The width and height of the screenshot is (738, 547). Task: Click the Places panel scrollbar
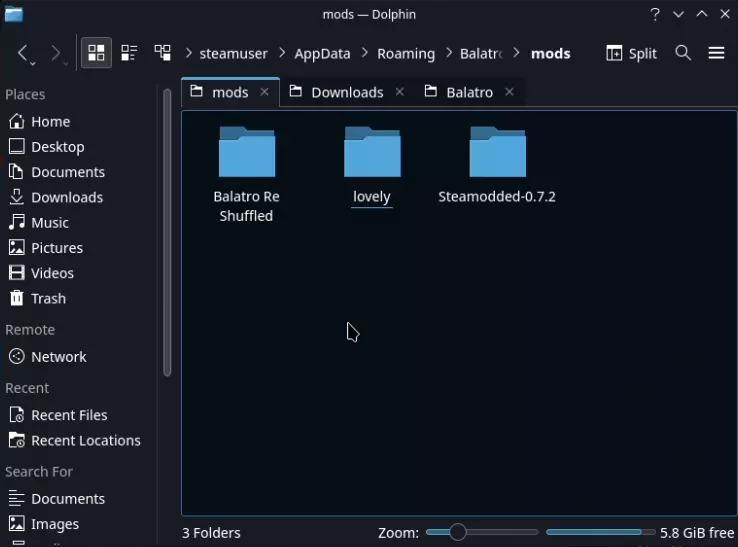(167, 233)
